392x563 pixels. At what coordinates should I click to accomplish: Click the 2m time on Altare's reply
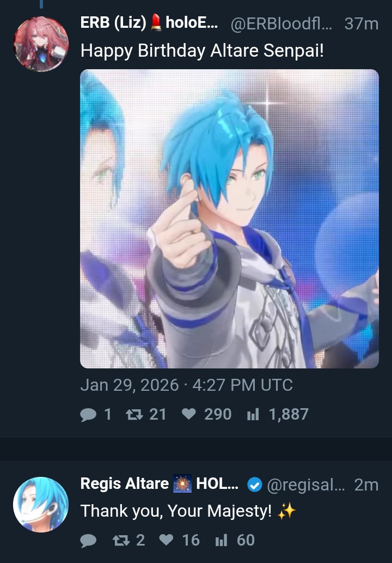coord(366,485)
